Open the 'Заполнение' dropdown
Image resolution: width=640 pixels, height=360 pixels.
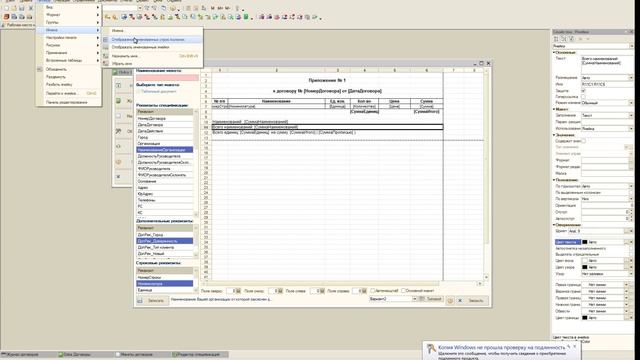coord(631,116)
